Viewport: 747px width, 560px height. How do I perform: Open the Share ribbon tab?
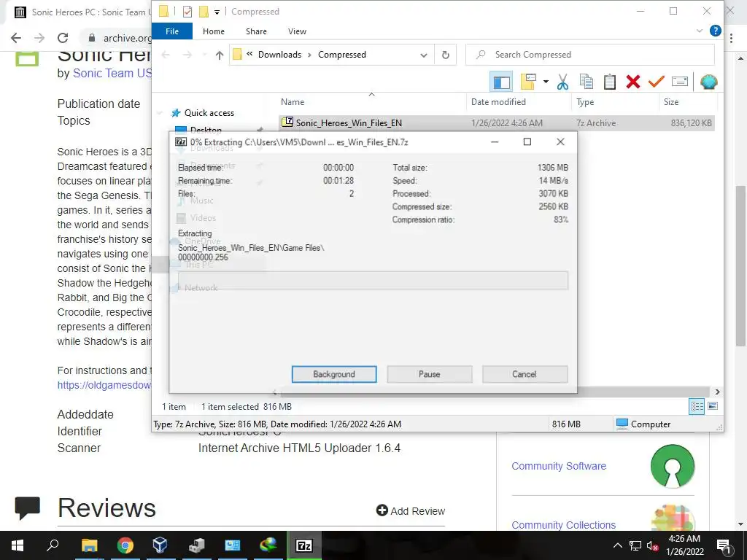pyautogui.click(x=256, y=31)
